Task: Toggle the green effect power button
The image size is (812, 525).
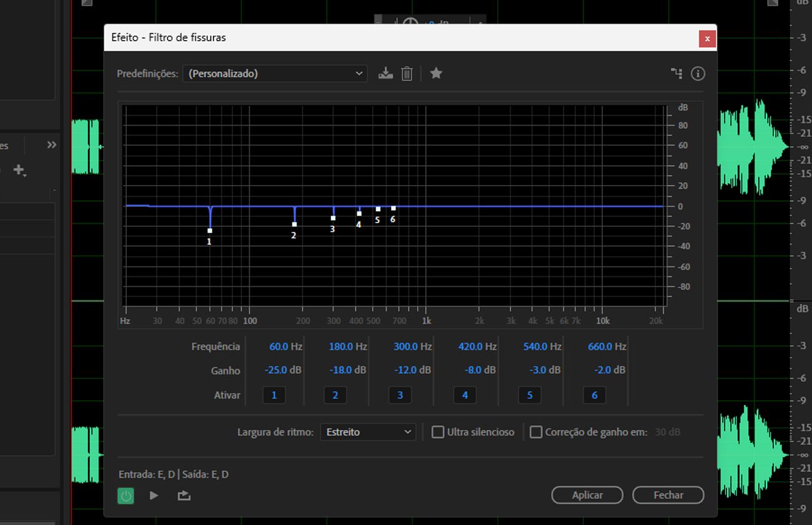Action: coord(126,496)
